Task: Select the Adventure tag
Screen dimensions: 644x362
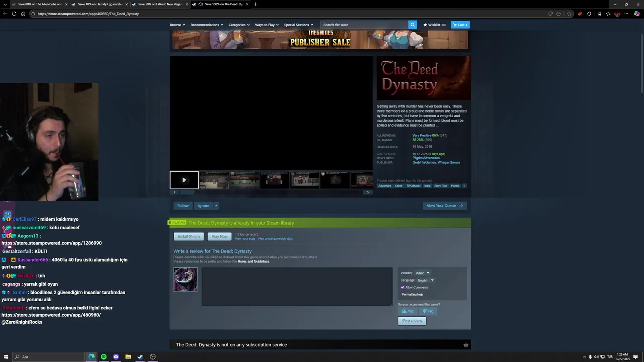Action: (x=384, y=186)
